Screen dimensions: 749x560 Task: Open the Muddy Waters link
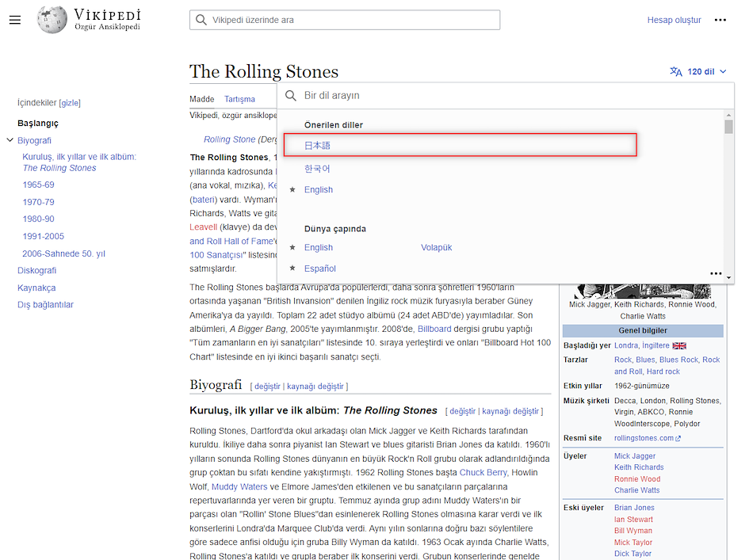pyautogui.click(x=239, y=486)
